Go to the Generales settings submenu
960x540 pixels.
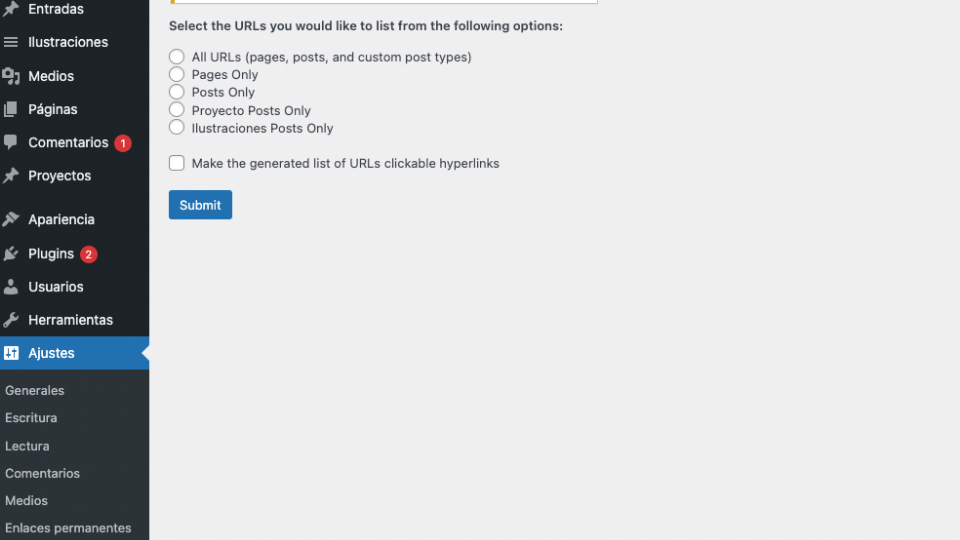pyautogui.click(x=34, y=390)
